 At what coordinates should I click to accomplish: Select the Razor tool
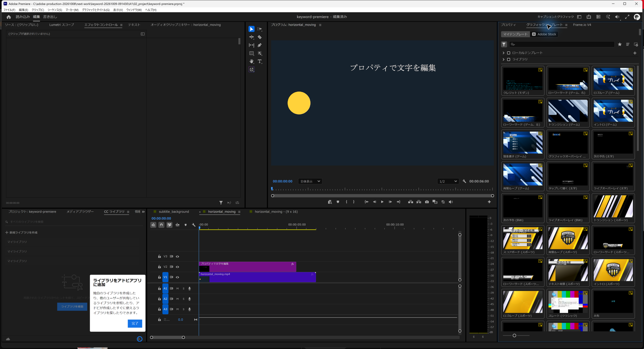(260, 37)
